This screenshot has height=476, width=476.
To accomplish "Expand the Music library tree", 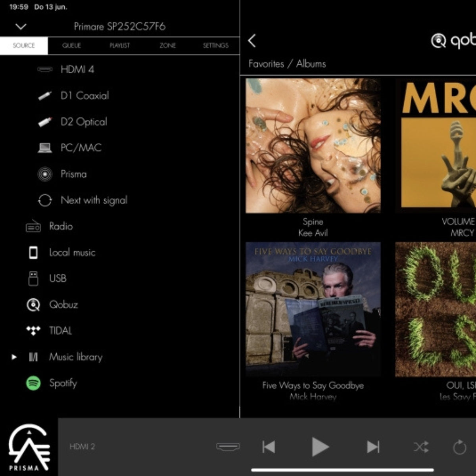I will click(14, 357).
